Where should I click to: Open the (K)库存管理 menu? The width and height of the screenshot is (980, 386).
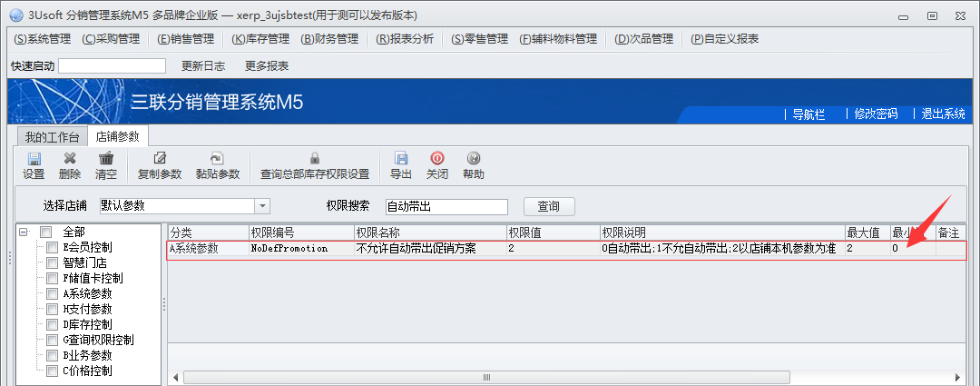pyautogui.click(x=260, y=39)
